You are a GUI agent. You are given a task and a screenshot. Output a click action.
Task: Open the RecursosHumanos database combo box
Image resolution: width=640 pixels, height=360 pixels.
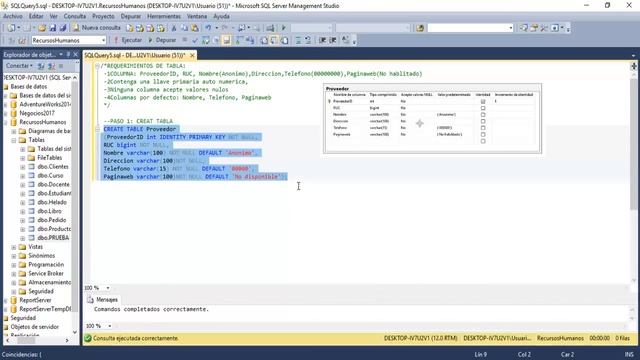[69, 40]
